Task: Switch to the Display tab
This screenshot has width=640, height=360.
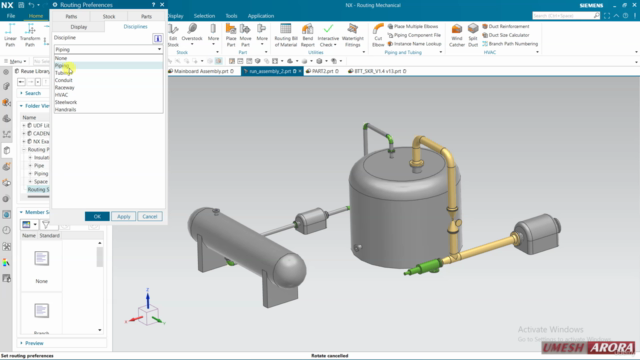Action: (79, 27)
